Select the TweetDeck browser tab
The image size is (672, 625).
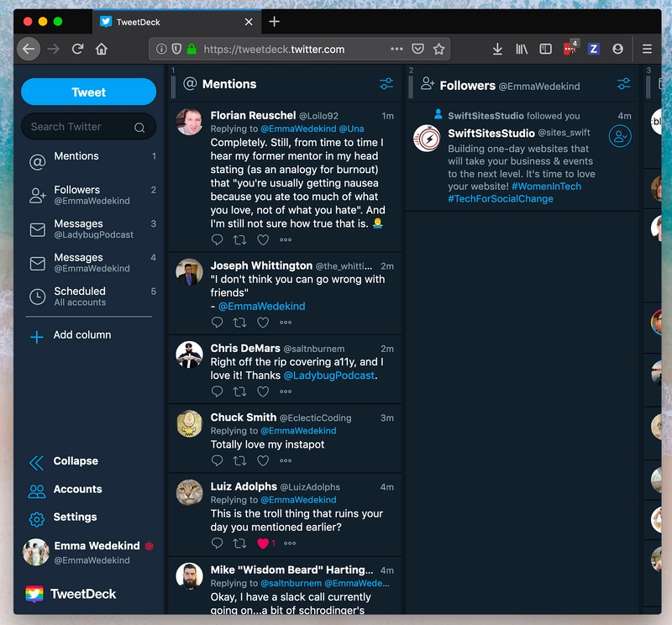coord(176,22)
